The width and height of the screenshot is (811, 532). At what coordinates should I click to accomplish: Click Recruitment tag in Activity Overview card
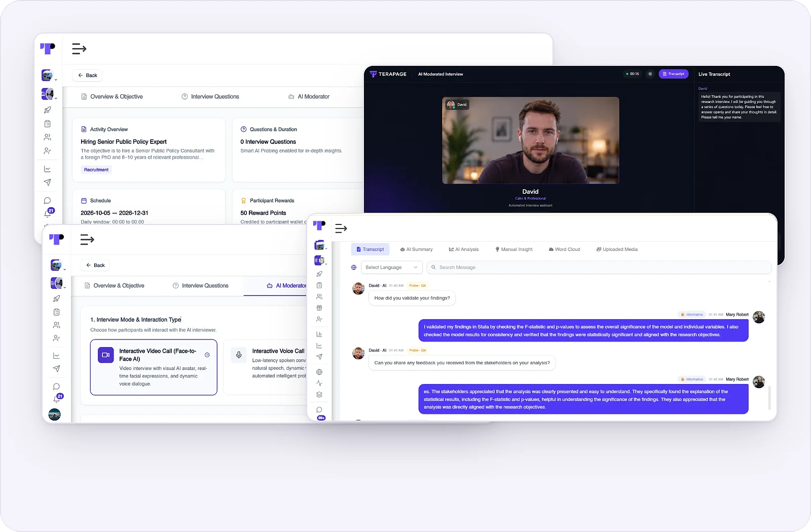click(96, 170)
